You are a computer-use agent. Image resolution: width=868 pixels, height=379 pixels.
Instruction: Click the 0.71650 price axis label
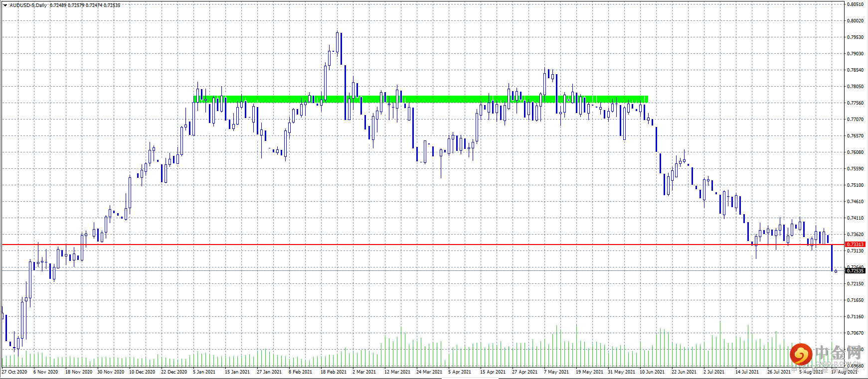point(856,300)
